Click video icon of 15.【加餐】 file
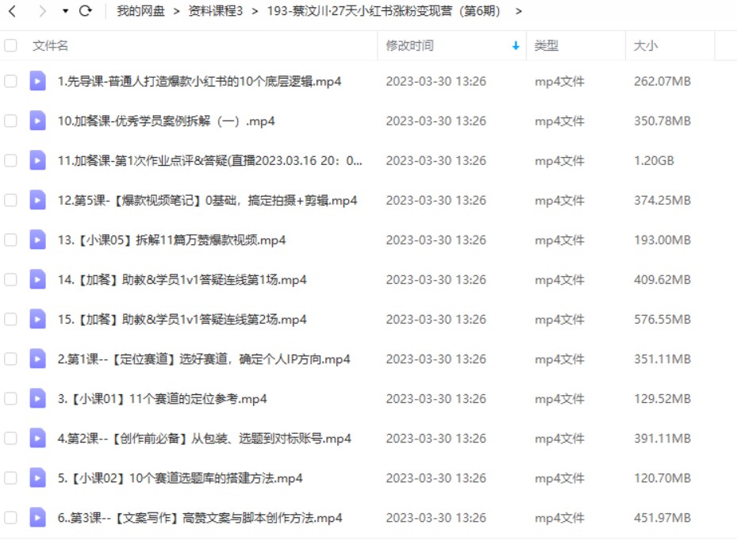The height and width of the screenshot is (560, 737). tap(37, 319)
